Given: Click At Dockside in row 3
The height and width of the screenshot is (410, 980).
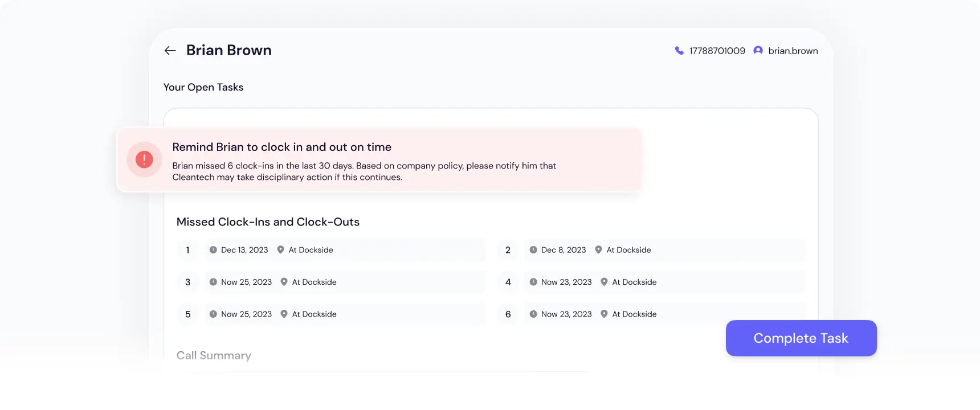Looking at the screenshot, I should point(314,282).
